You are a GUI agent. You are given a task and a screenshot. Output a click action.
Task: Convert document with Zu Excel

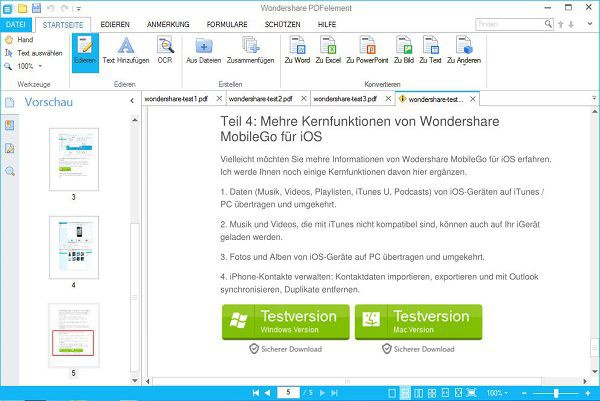click(x=328, y=50)
